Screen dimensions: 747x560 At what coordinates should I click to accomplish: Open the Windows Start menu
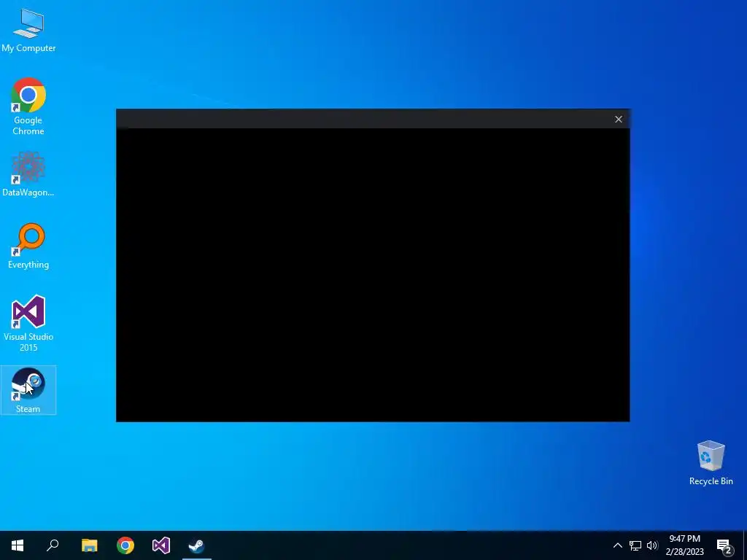(18, 545)
